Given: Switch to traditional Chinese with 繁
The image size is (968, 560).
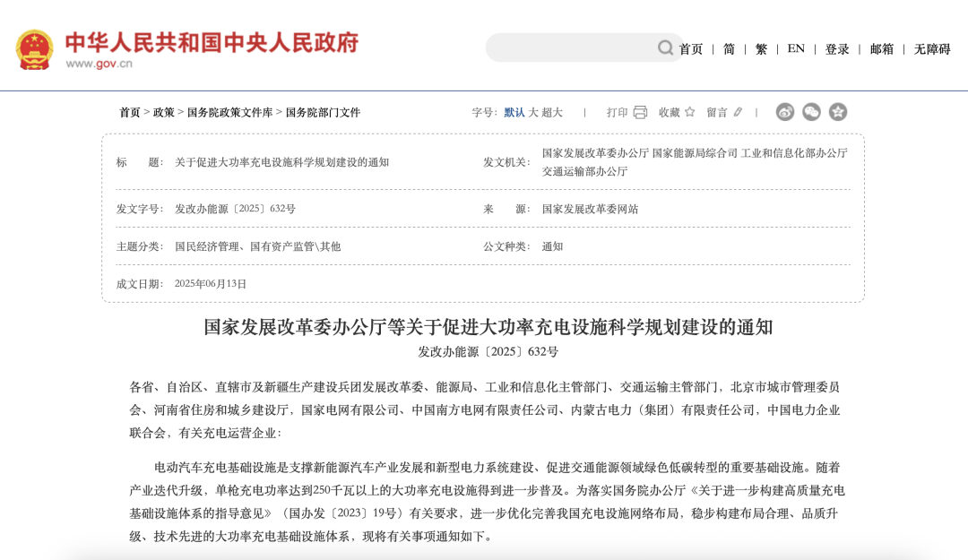Looking at the screenshot, I should [x=760, y=48].
